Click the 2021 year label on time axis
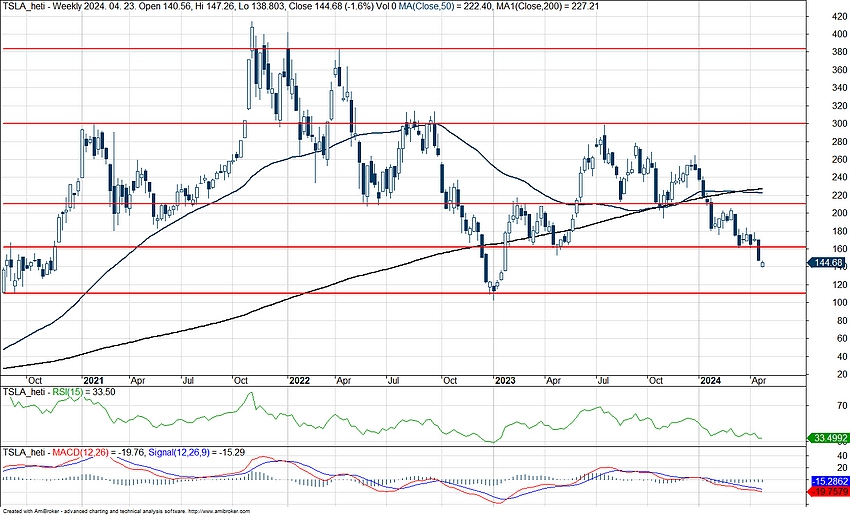Viewport: 850px width, 515px height. pyautogui.click(x=95, y=381)
